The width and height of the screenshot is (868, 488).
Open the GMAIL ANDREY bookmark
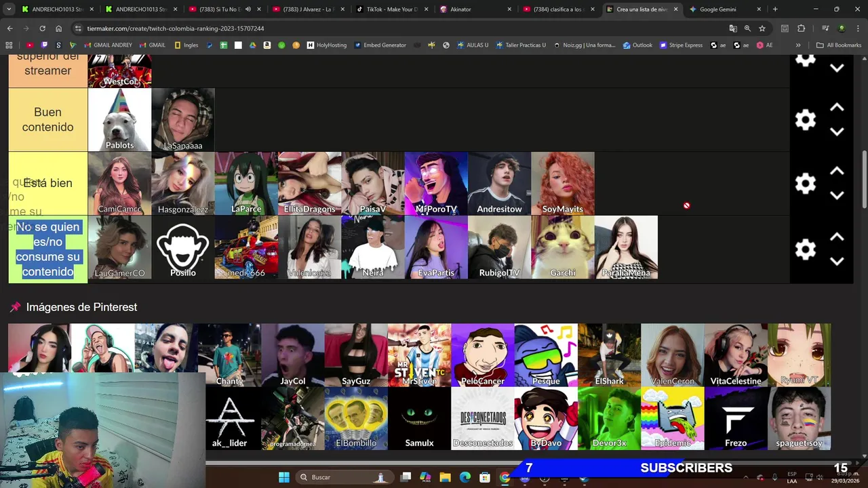pyautogui.click(x=108, y=45)
